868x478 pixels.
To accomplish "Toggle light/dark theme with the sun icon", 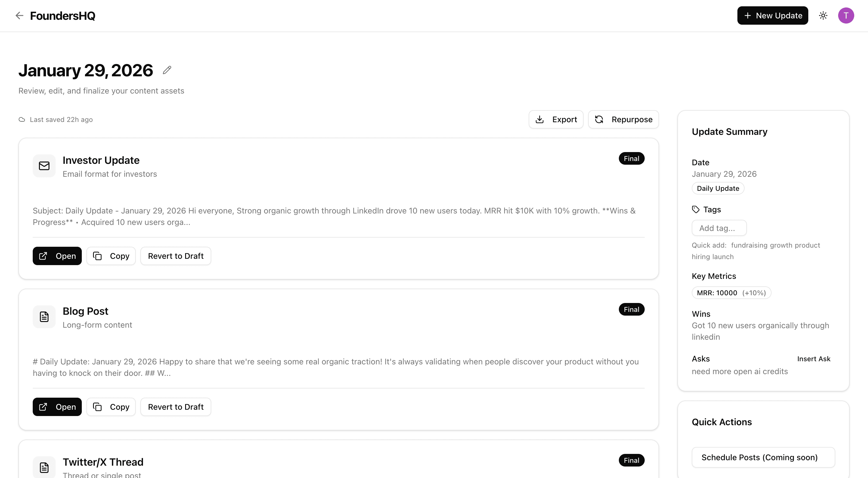I will [x=823, y=15].
